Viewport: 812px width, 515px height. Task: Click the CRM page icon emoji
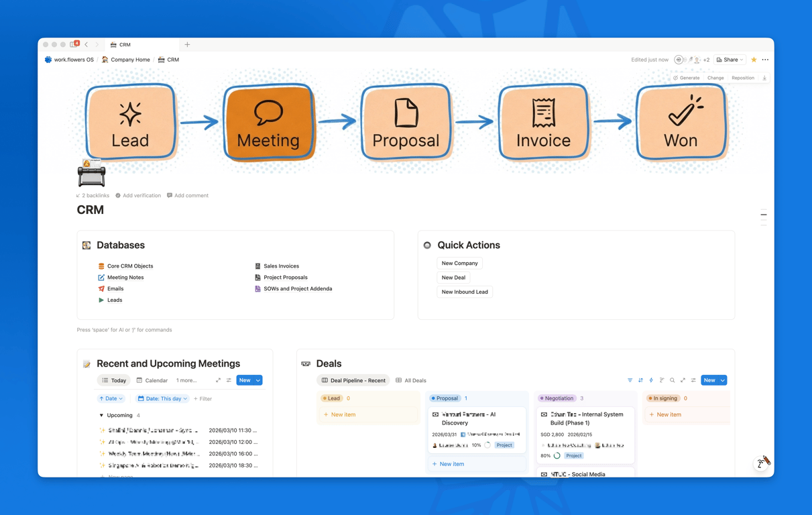[91, 172]
